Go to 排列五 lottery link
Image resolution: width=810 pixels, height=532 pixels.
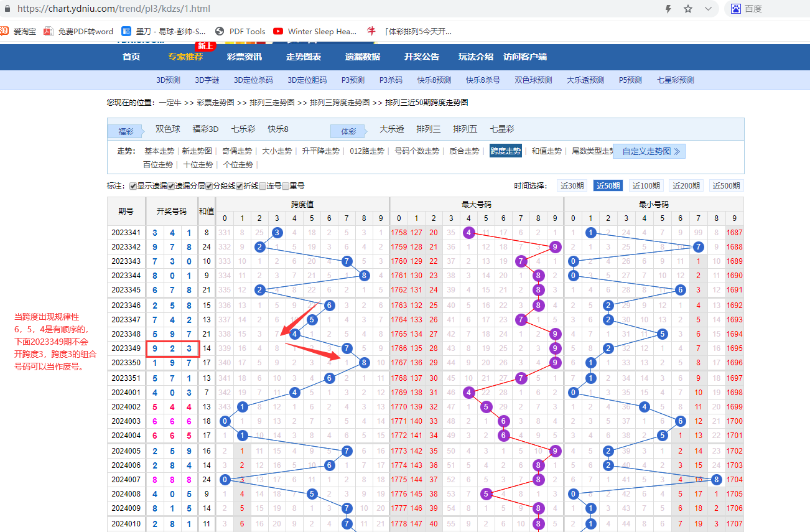point(465,129)
